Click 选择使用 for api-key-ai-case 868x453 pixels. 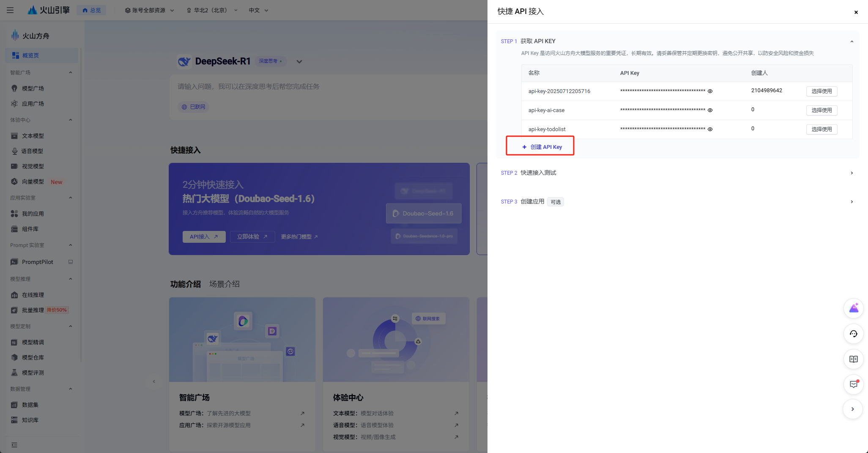pos(821,110)
